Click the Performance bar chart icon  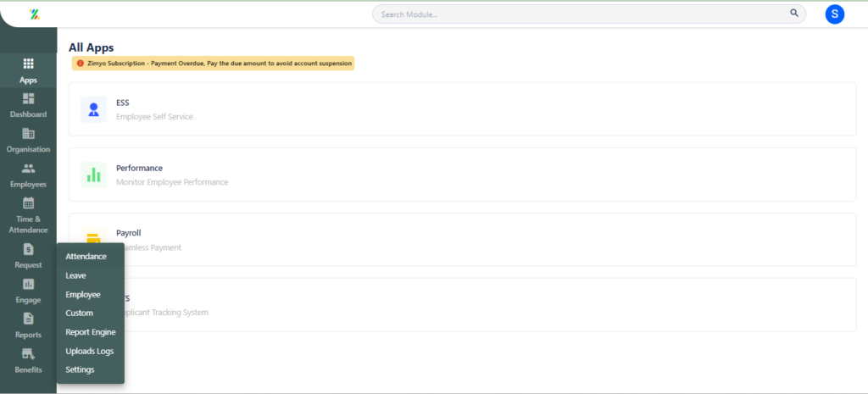(93, 175)
